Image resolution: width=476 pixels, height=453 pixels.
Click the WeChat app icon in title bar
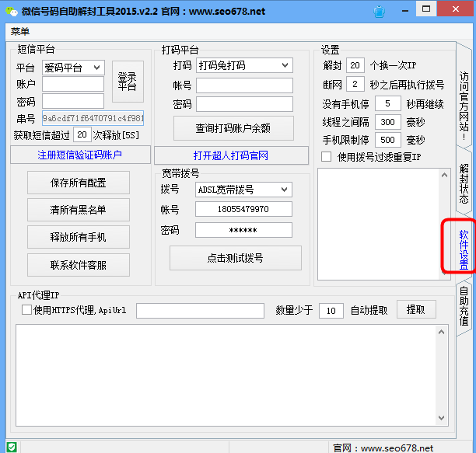click(12, 12)
